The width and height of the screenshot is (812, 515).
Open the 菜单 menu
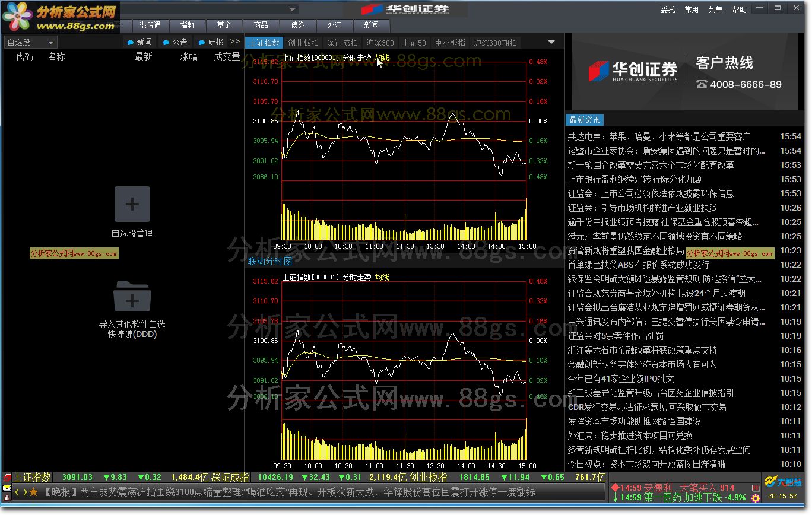715,9
